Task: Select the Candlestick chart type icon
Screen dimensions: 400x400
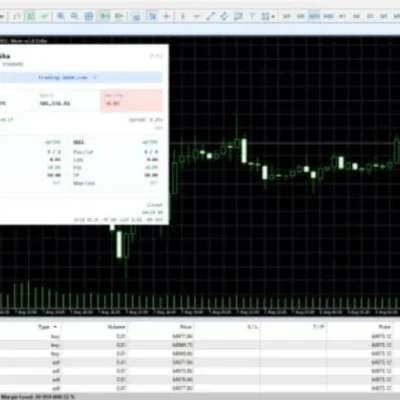Action: [x=31, y=16]
